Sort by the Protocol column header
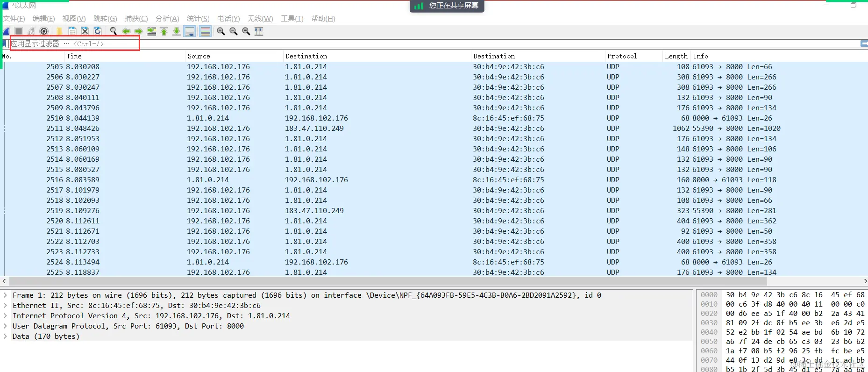The image size is (868, 372). click(x=634, y=56)
